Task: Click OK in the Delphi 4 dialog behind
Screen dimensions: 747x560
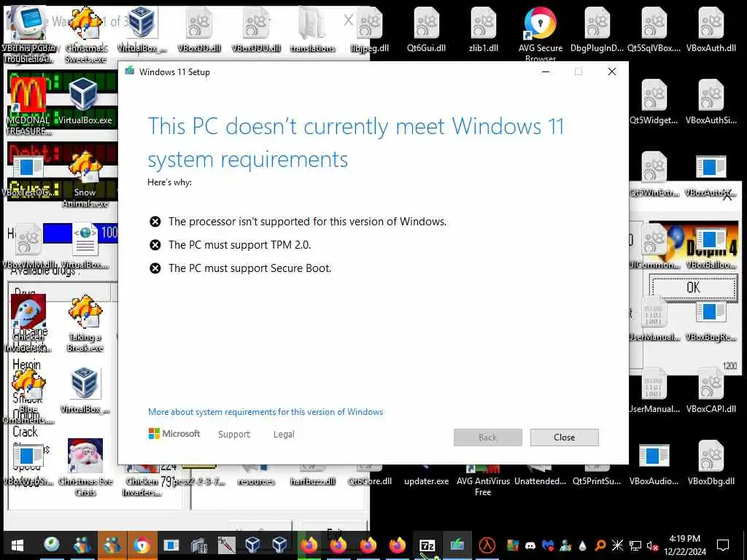Action: (693, 287)
